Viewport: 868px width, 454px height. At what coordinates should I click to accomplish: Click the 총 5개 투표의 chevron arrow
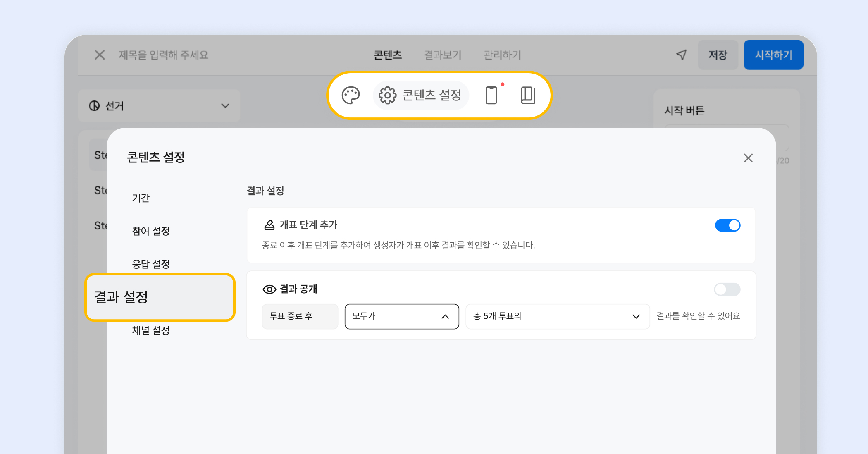pos(636,317)
